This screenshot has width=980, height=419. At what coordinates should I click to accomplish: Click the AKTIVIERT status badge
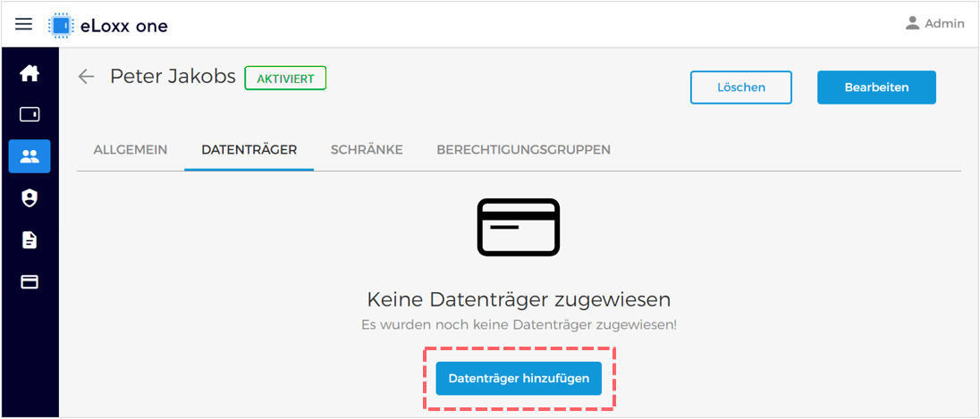(285, 79)
